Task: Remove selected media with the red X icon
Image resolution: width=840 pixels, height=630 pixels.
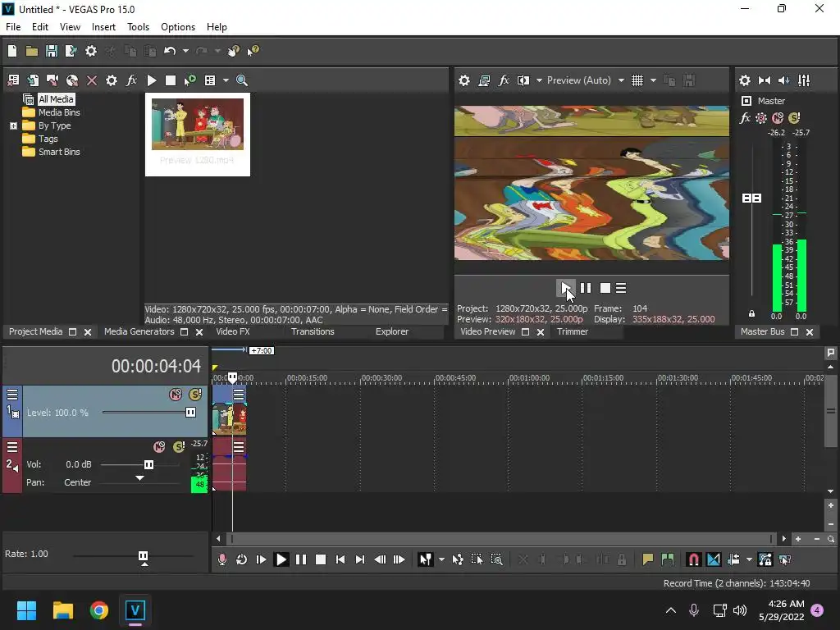Action: [x=92, y=80]
